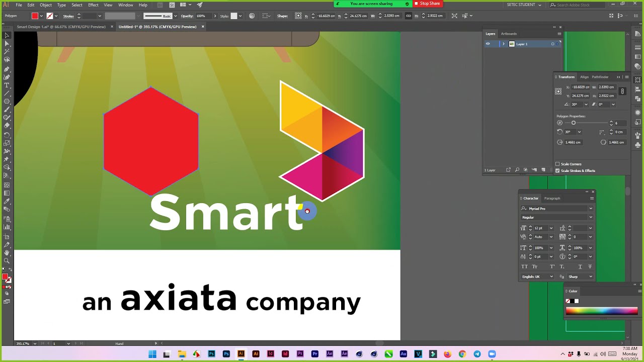Click the Strikethrough icon in Character panel

tap(590, 266)
